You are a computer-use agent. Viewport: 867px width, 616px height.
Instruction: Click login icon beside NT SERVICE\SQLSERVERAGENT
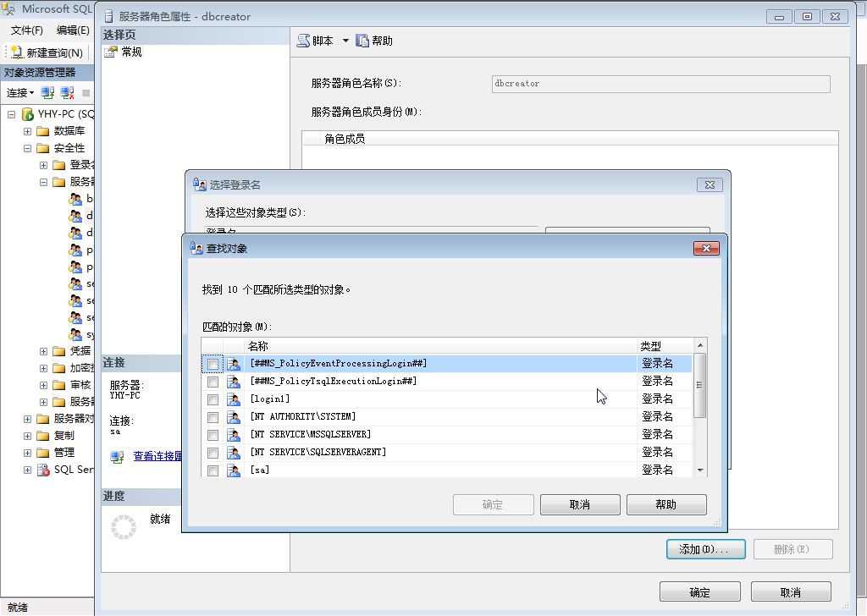click(234, 453)
